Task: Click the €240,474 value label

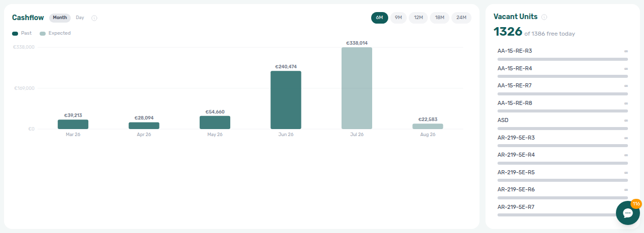Action: coord(286,66)
